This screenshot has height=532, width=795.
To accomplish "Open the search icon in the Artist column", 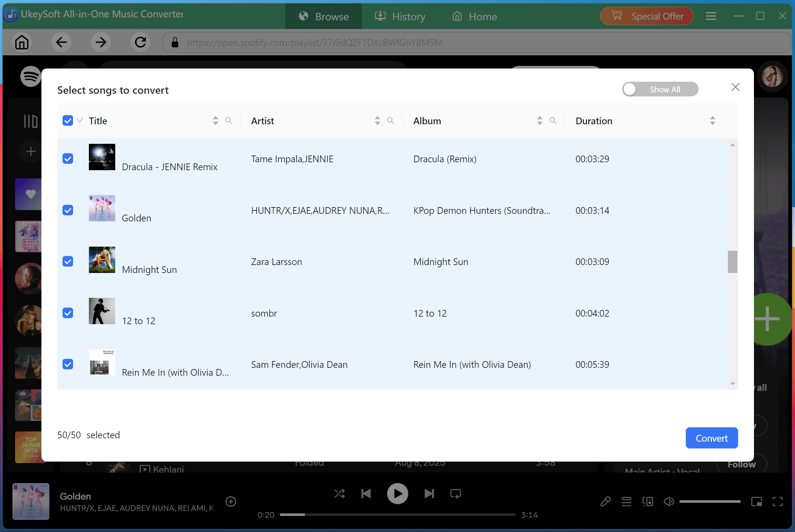I will coord(391,120).
